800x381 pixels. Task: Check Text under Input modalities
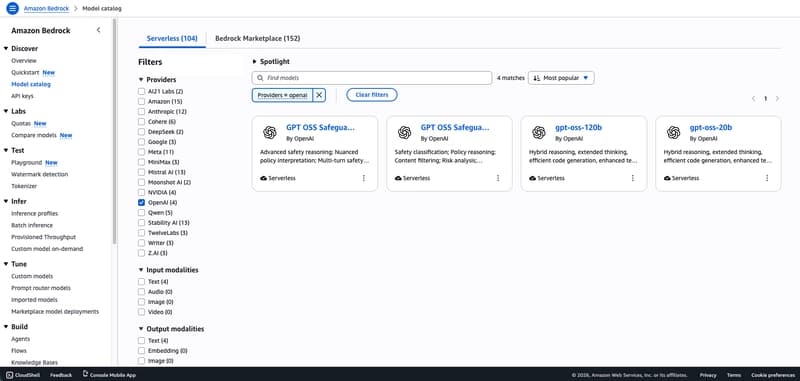point(141,282)
